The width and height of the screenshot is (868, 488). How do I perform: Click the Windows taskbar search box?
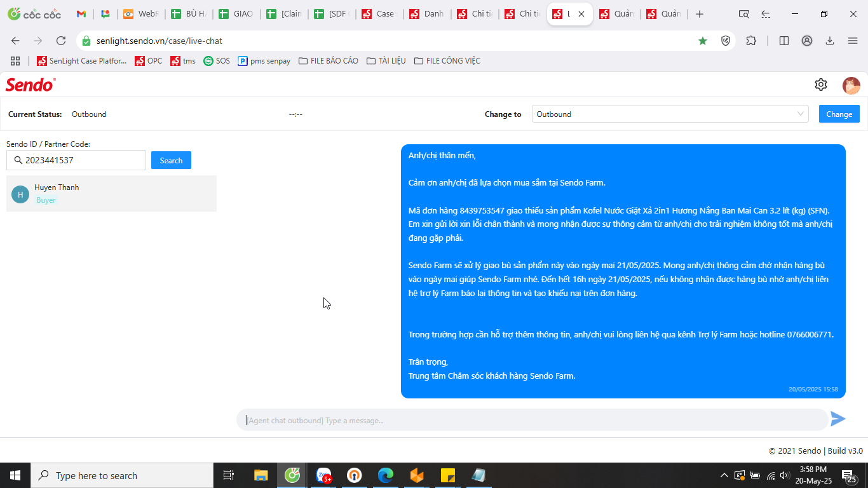coord(122,475)
